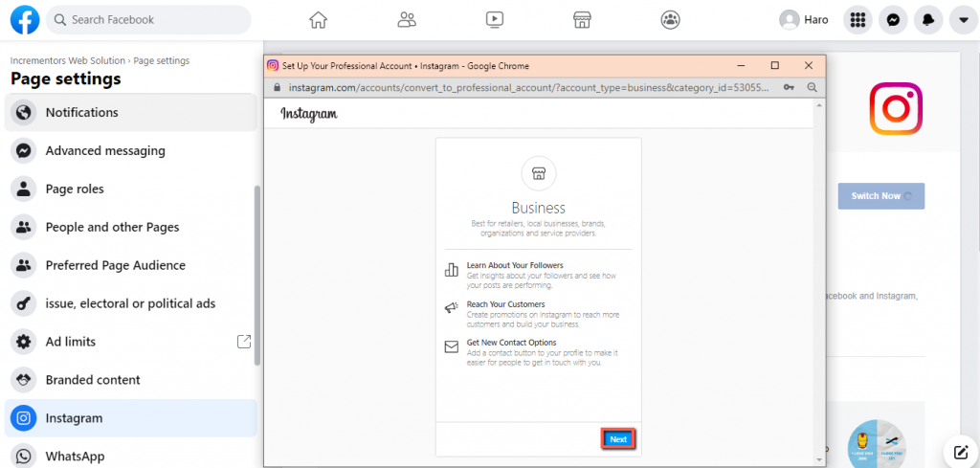This screenshot has height=468, width=980.
Task: Click Next in Instagram setup popup
Action: 618,439
